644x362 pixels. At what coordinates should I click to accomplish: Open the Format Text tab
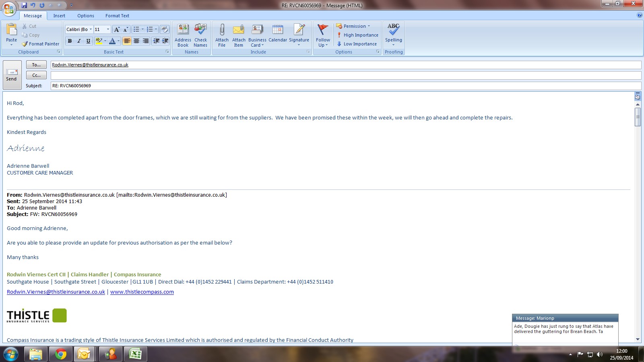click(117, 16)
